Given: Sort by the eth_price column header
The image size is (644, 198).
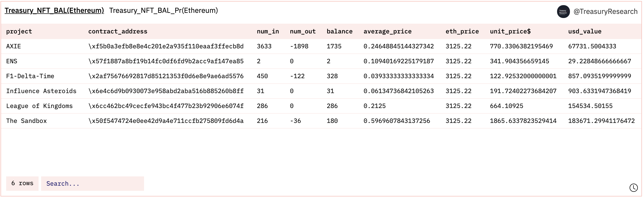Looking at the screenshot, I should coord(462,31).
